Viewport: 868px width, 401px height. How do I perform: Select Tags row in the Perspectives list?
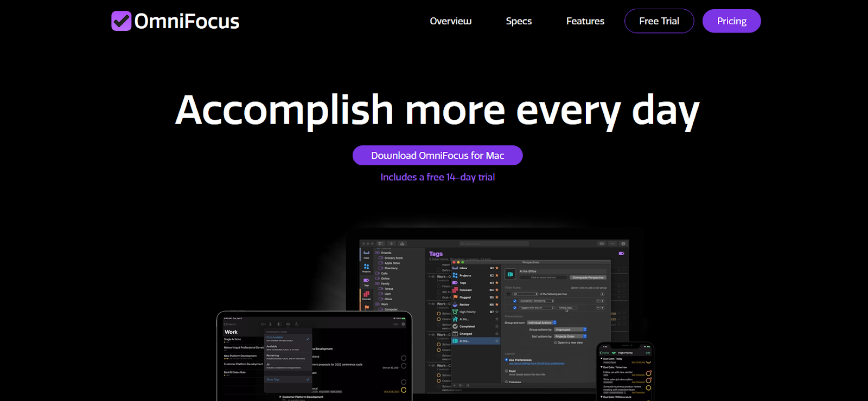475,283
